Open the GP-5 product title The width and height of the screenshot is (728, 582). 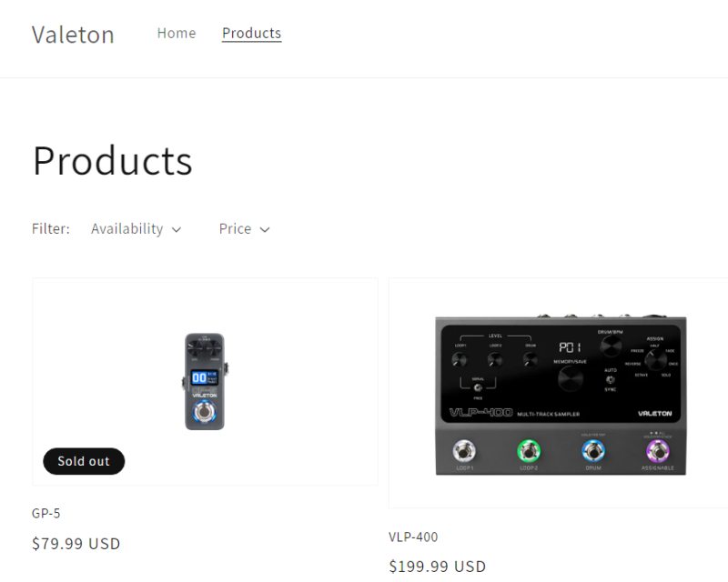coord(46,513)
